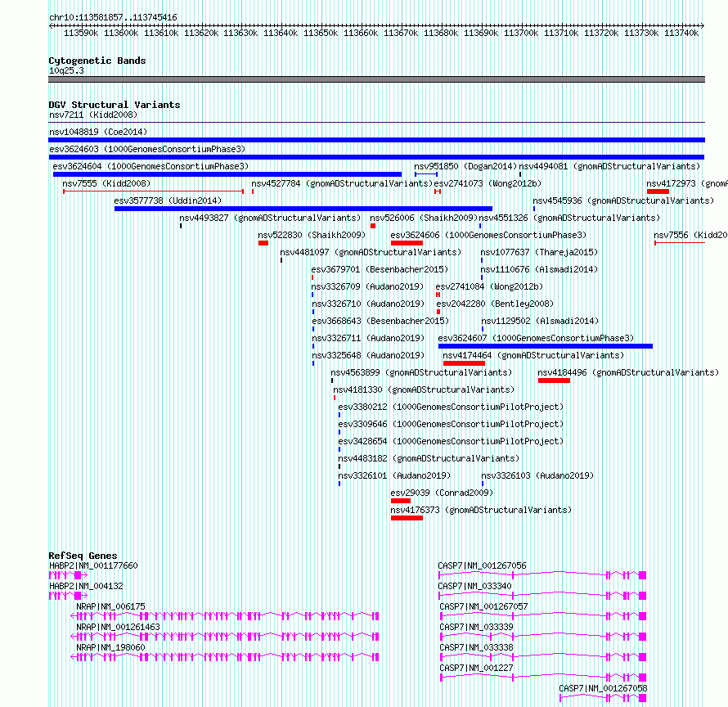Click nsv4493827 gnomAD variant label
Screen dimensions: 728x707
coord(270,218)
